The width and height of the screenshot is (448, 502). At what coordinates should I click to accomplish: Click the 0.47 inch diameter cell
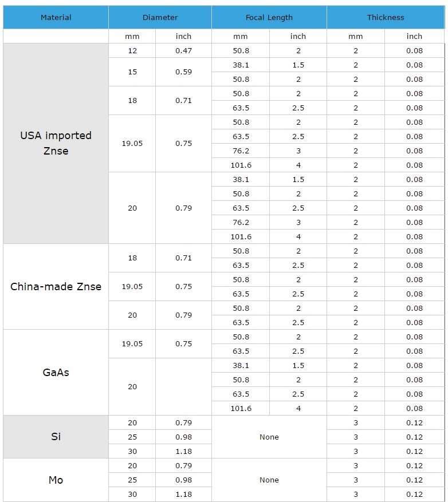[183, 50]
